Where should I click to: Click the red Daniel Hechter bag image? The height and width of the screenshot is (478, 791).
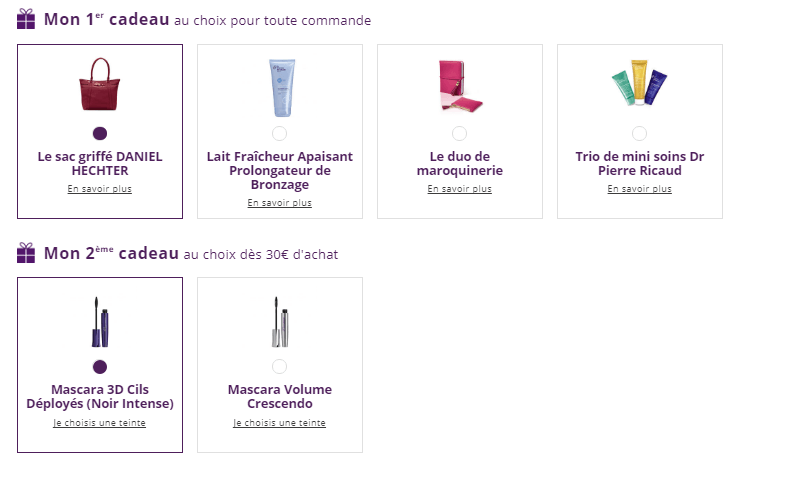tap(100, 85)
